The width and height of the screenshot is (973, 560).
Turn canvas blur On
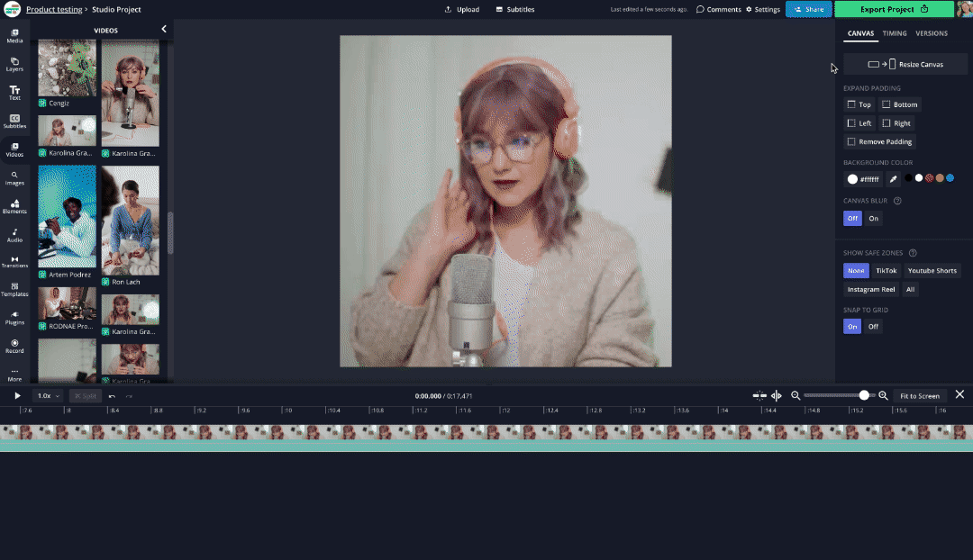point(873,219)
